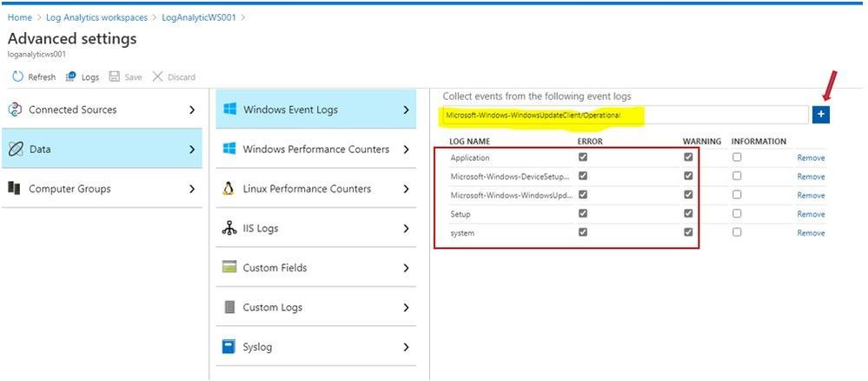The image size is (868, 381).
Task: Expand Linux Performance Counters chevron
Action: (407, 189)
